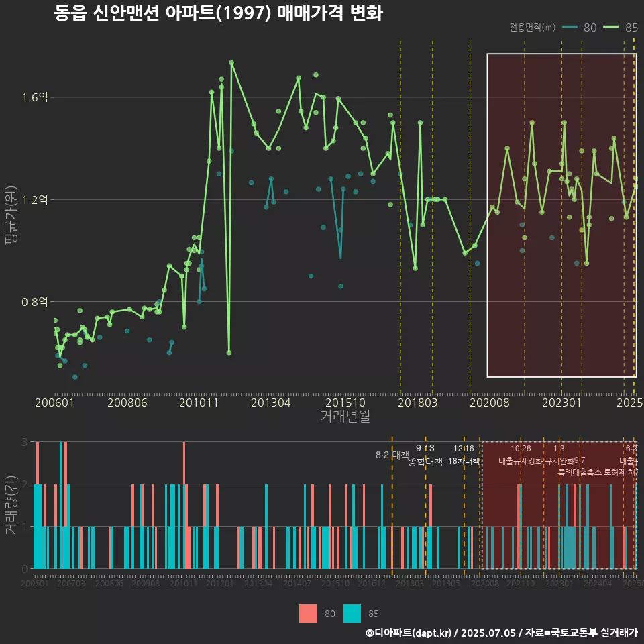The image size is (644, 644).
Task: Click the lowest dip on the 85 line after 201011
Action: tap(229, 353)
